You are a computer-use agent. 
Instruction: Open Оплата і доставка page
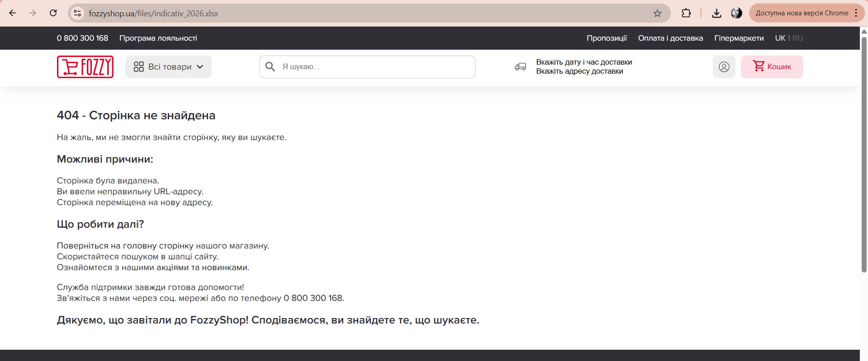[x=670, y=38]
